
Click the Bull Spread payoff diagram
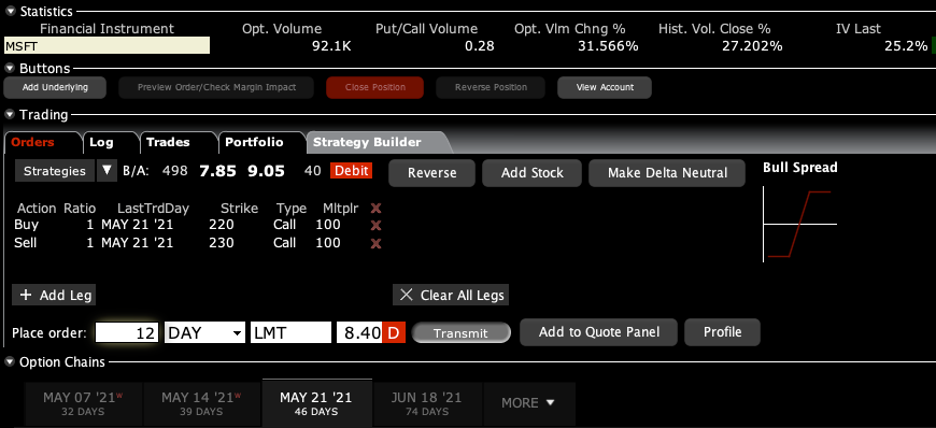(x=799, y=222)
